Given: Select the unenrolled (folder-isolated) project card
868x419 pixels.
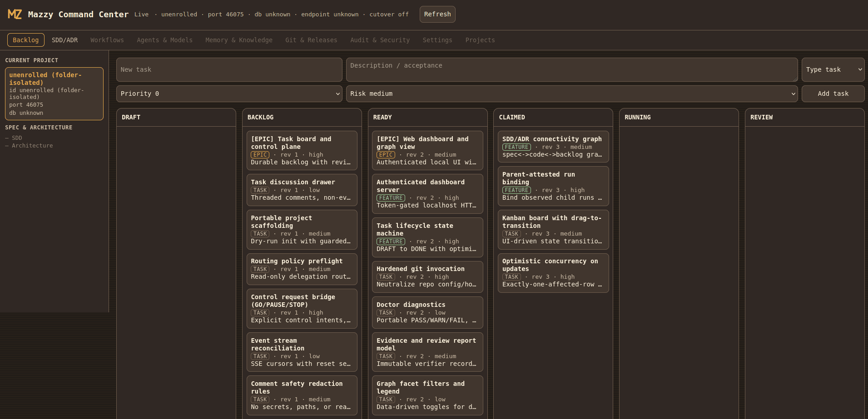Looking at the screenshot, I should point(54,94).
